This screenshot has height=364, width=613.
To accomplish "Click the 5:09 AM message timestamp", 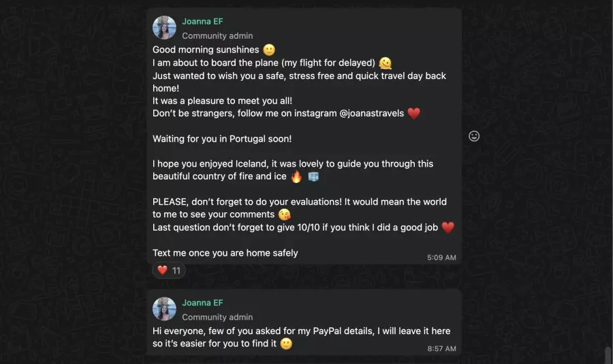I will (x=441, y=258).
